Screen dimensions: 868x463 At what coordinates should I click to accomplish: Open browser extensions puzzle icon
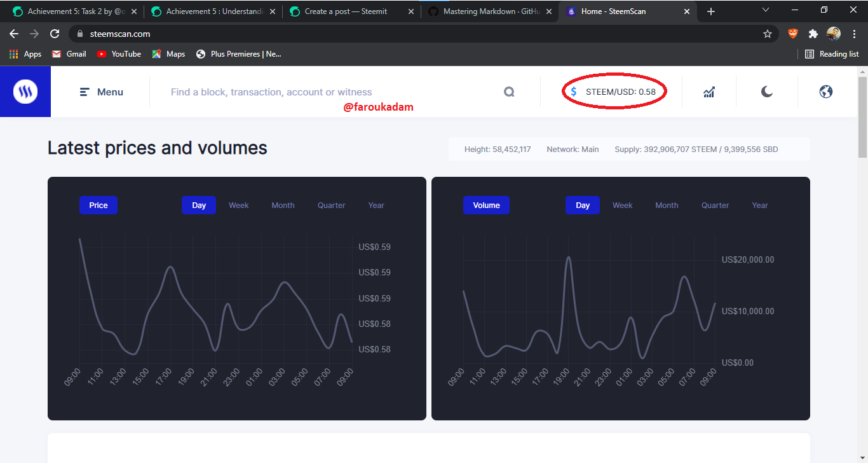point(813,34)
